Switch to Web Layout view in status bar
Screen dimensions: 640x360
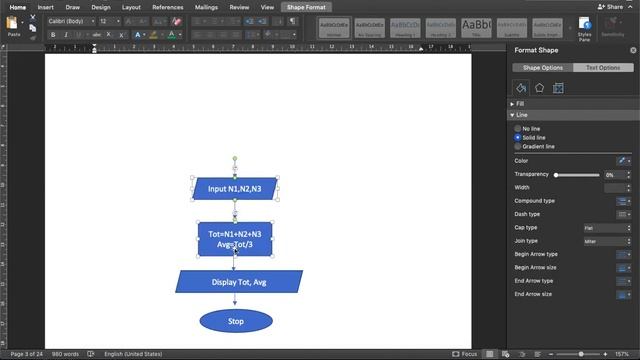[x=505, y=354]
